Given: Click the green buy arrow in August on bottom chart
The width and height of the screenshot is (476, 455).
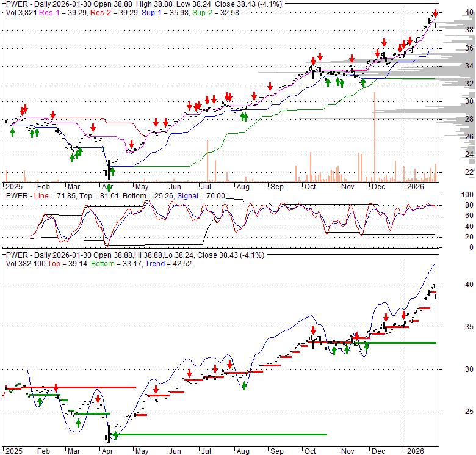Looking at the screenshot, I should [x=244, y=385].
